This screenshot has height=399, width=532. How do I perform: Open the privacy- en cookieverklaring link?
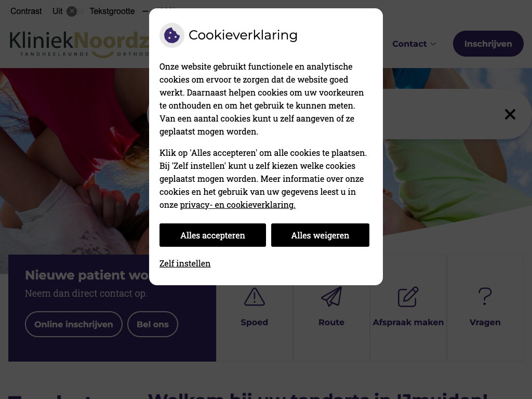pyautogui.click(x=237, y=205)
